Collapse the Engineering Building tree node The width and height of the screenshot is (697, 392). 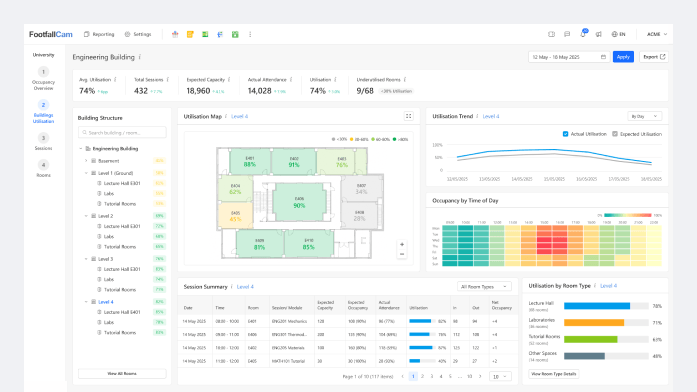[x=80, y=149]
